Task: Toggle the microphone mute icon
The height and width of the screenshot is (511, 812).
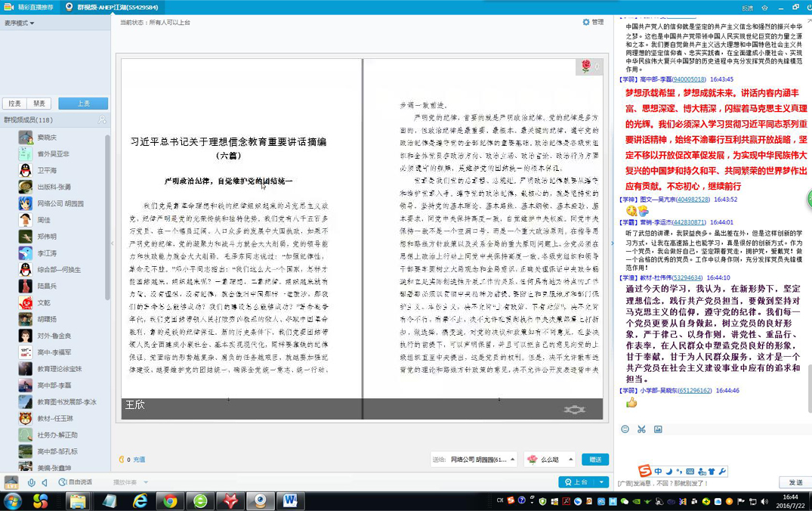Action: click(32, 482)
